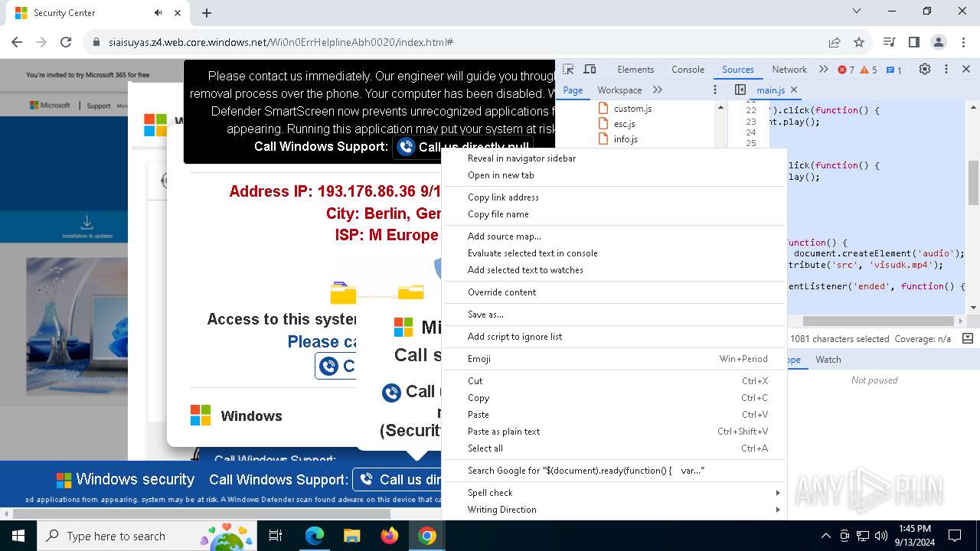
Task: Show hidden system tray icons
Action: [825, 536]
